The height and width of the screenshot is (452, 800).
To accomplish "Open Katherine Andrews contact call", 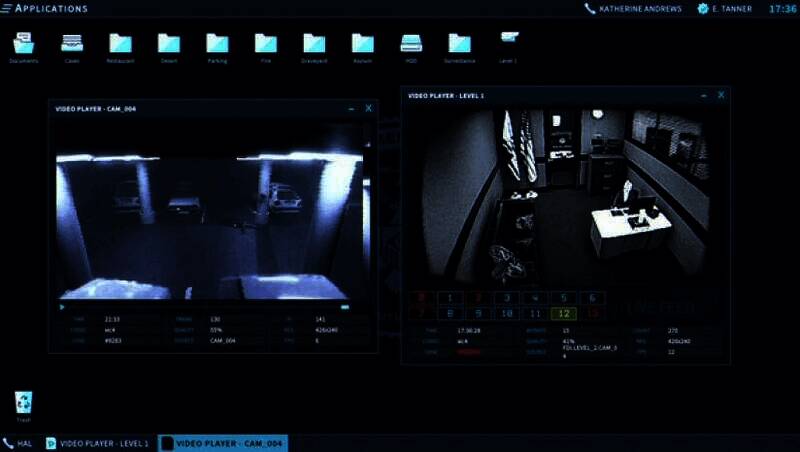I will 633,8.
